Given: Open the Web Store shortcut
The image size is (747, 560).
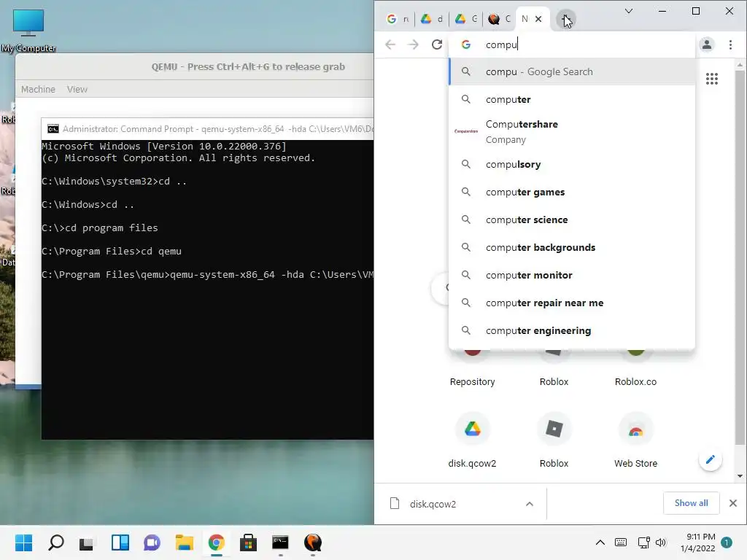Looking at the screenshot, I should [x=635, y=440].
